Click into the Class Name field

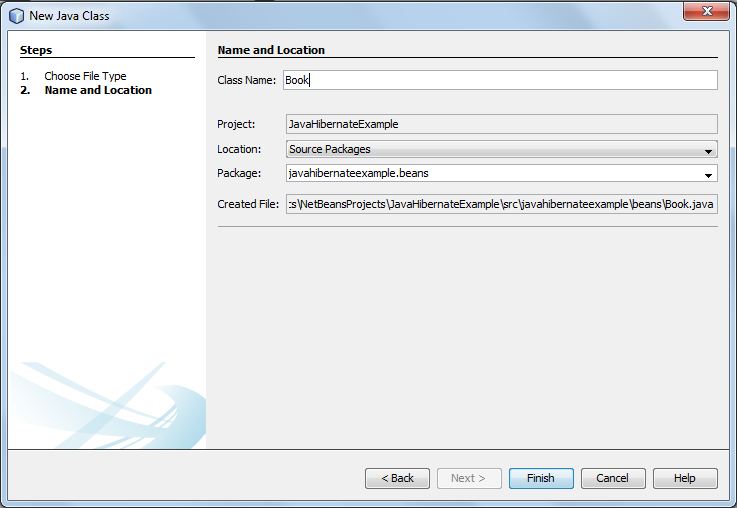pyautogui.click(x=500, y=80)
